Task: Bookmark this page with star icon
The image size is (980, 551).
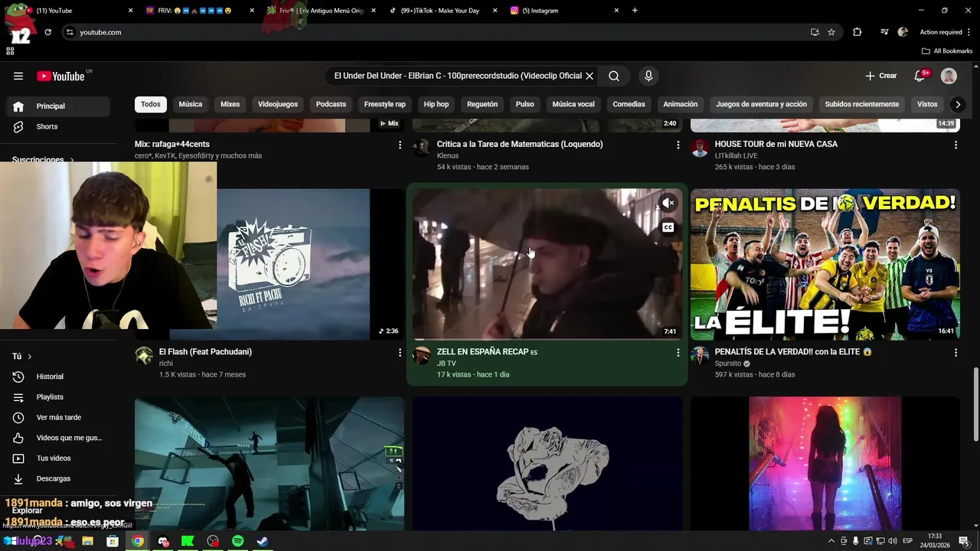Action: pos(831,32)
